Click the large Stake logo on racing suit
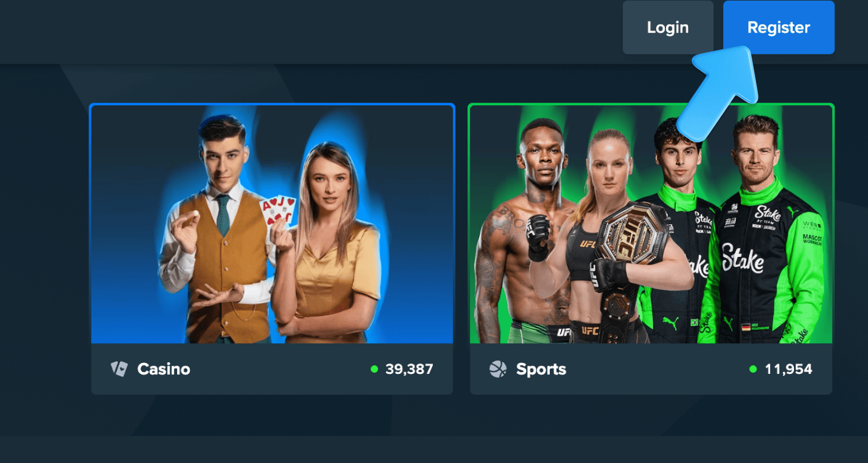 (743, 258)
